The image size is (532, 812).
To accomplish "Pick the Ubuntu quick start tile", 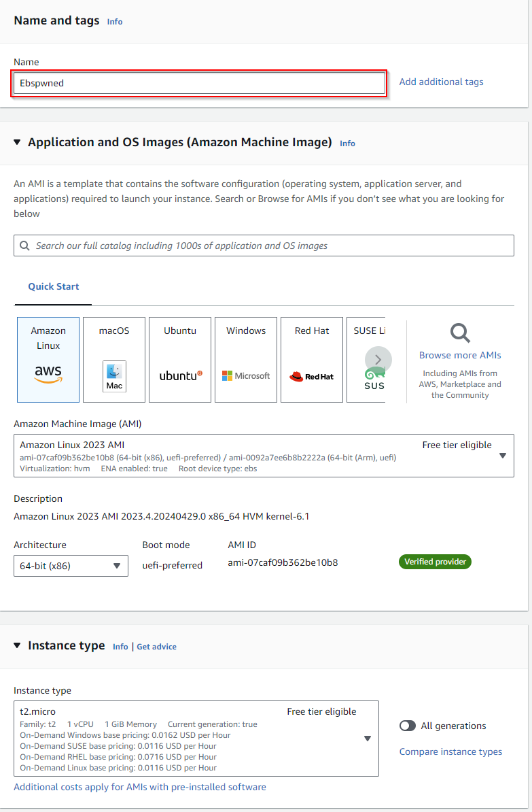I will click(x=180, y=359).
